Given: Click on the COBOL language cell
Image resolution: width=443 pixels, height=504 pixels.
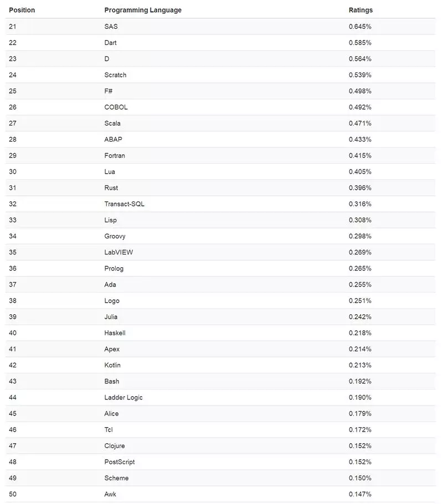Looking at the screenshot, I should [x=116, y=107].
